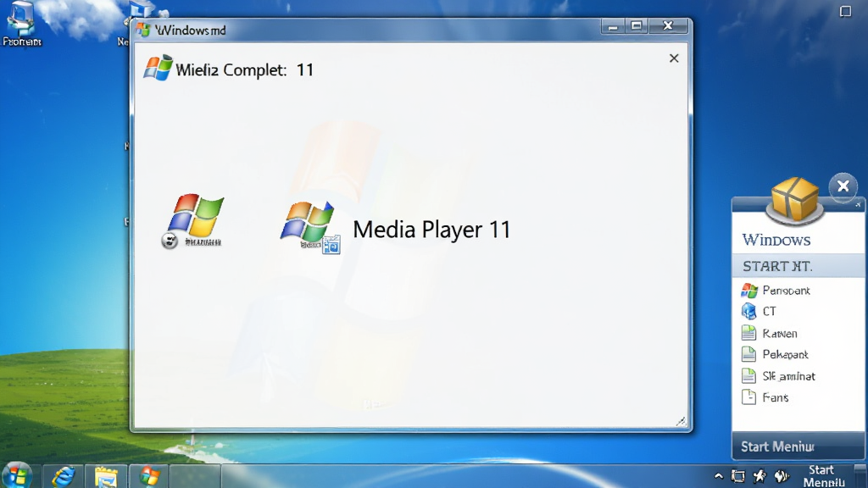The image size is (868, 488).
Task: Click the 'Wieliz Complet: 11' heading
Action: point(244,70)
